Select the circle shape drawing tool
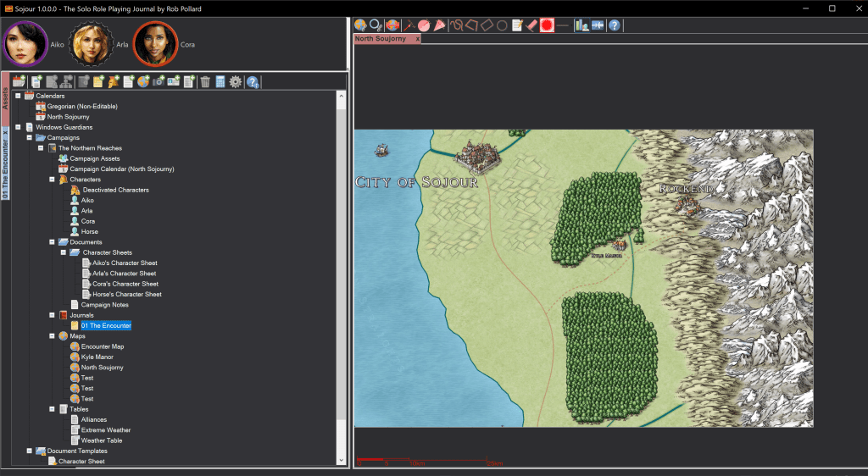 pos(501,25)
